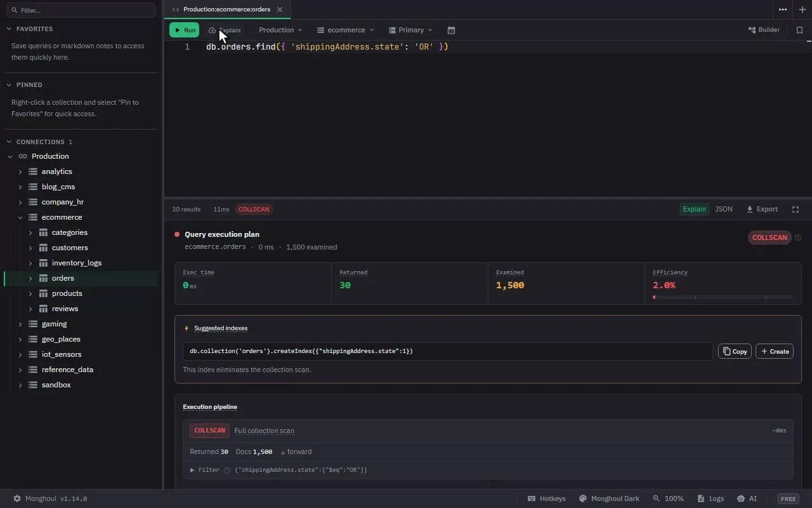Image resolution: width=812 pixels, height=508 pixels.
Task: Collapse the FAVORITES section
Action: pos(10,29)
